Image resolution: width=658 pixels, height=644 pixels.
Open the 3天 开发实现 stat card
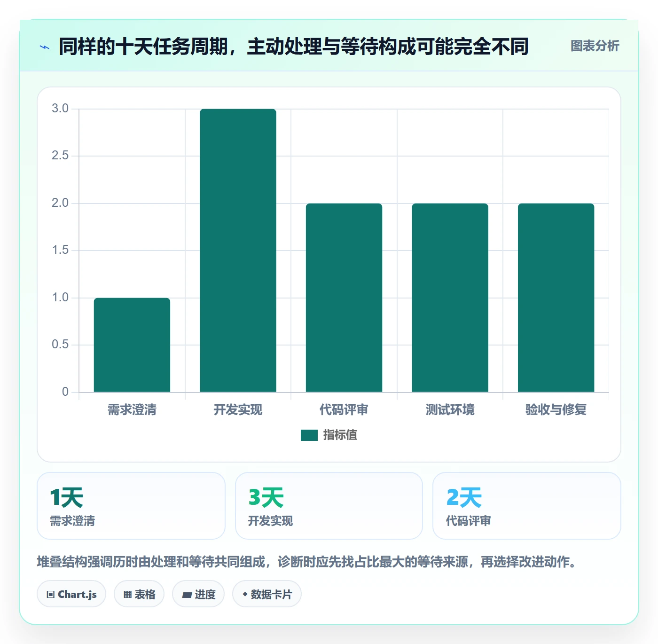[329, 506]
